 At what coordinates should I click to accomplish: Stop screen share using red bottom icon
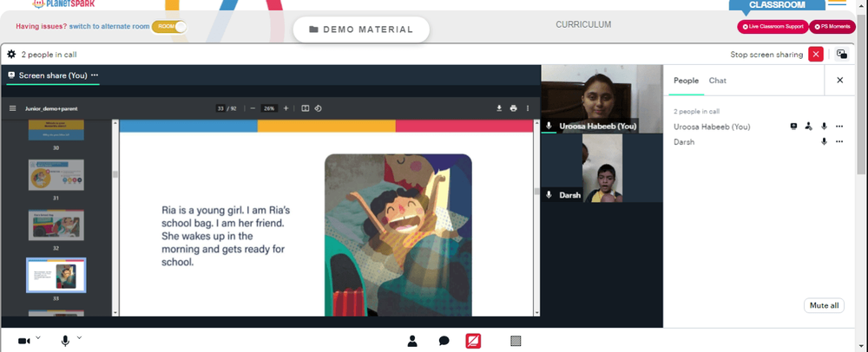click(473, 341)
